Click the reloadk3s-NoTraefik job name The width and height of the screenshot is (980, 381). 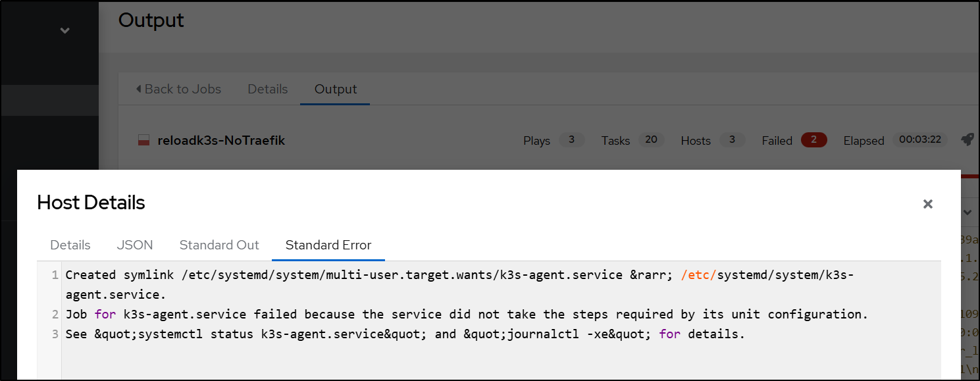(221, 140)
